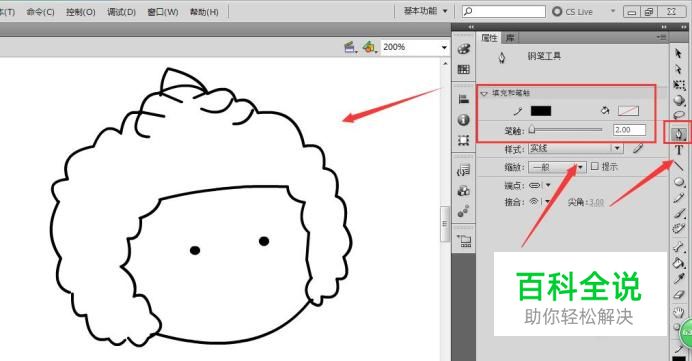Image resolution: width=692 pixels, height=361 pixels.
Task: Open the 调试(D) menu
Action: (121, 12)
